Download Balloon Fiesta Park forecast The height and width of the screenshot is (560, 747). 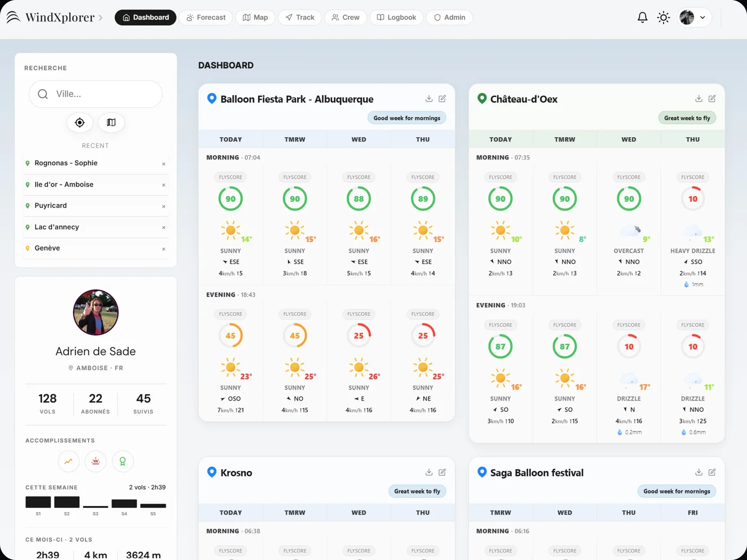[x=429, y=99]
